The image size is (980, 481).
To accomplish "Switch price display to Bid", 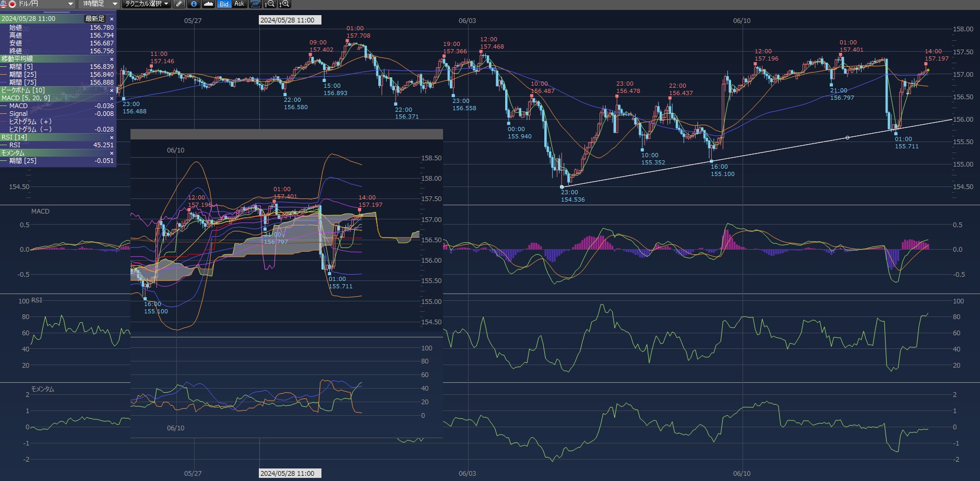I will pyautogui.click(x=224, y=4).
